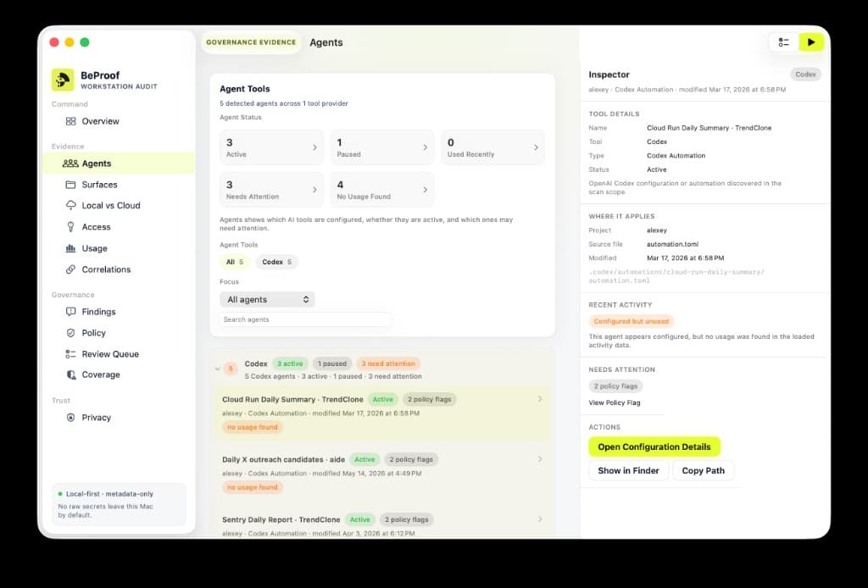This screenshot has width=868, height=588.
Task: Click the BeProof app logo icon
Action: tap(63, 80)
